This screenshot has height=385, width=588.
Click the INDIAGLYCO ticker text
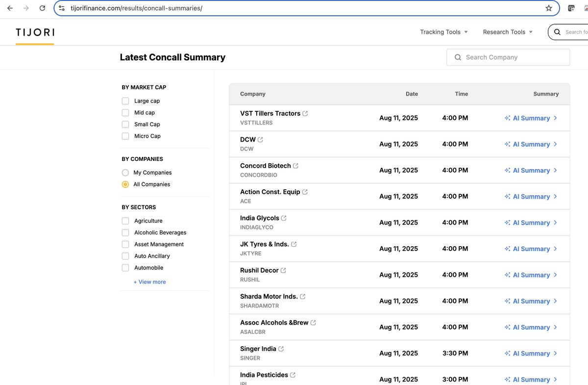coord(257,228)
